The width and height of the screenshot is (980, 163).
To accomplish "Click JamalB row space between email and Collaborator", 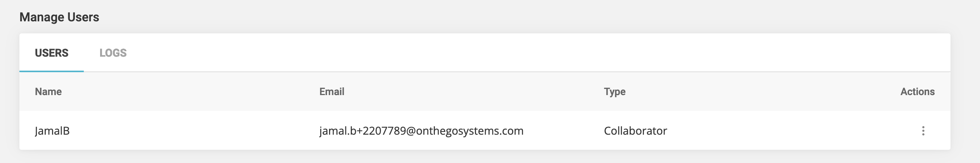I will 563,131.
